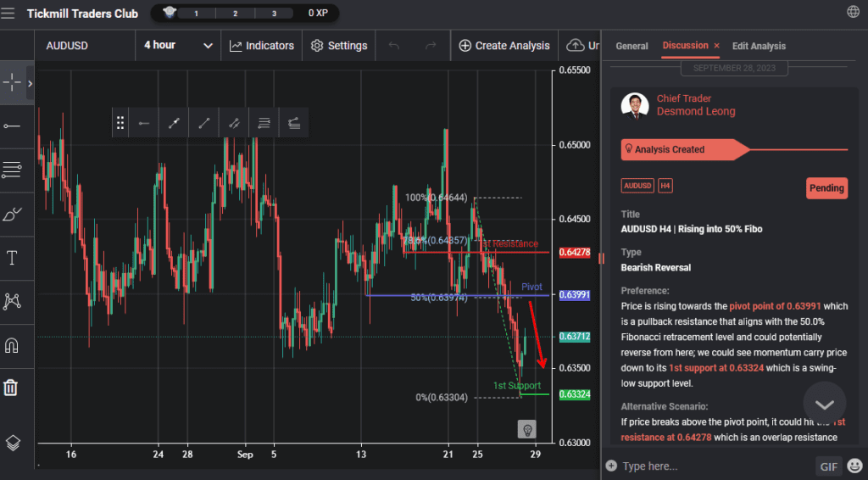Choose the plain line tool in floating toolbar

[204, 123]
